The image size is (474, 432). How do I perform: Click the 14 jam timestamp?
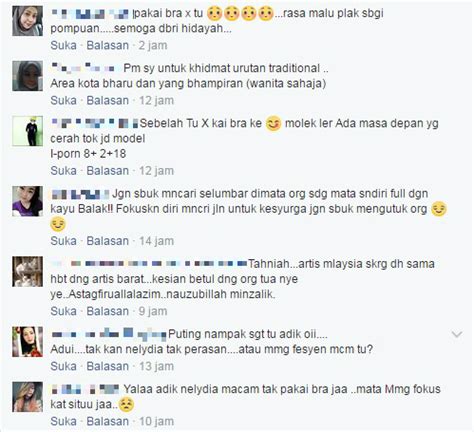156,241
